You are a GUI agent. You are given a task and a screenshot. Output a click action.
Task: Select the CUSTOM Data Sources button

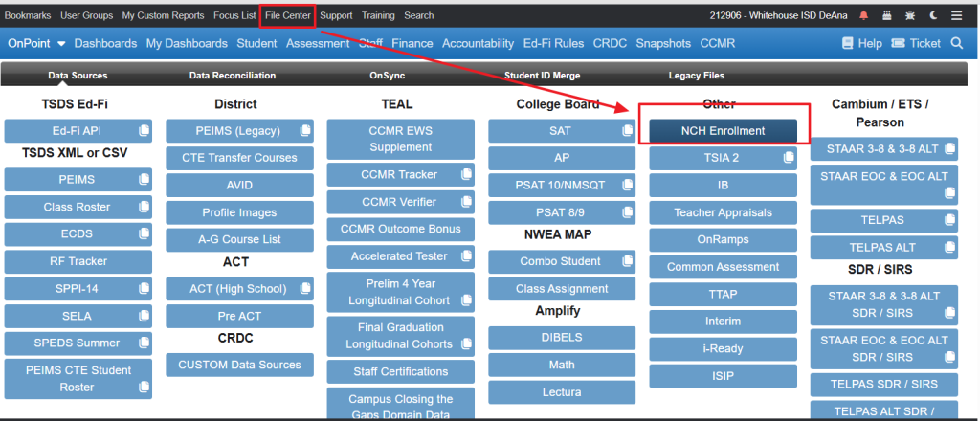[x=239, y=365]
